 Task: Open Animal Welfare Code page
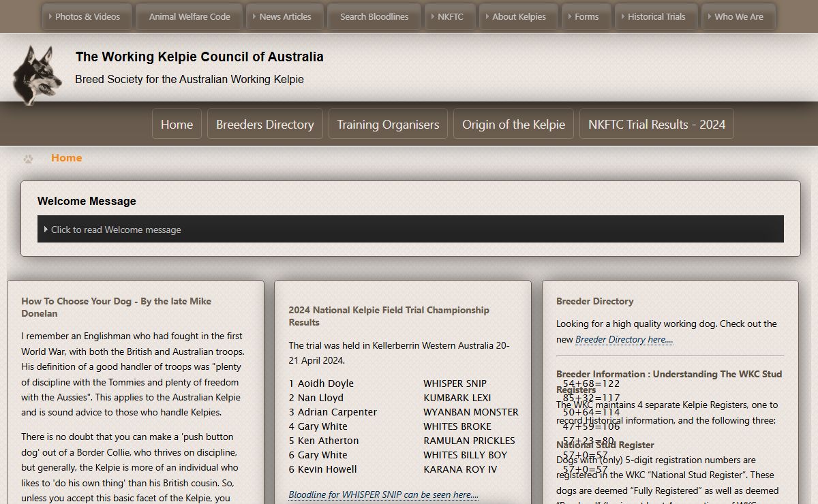(190, 17)
